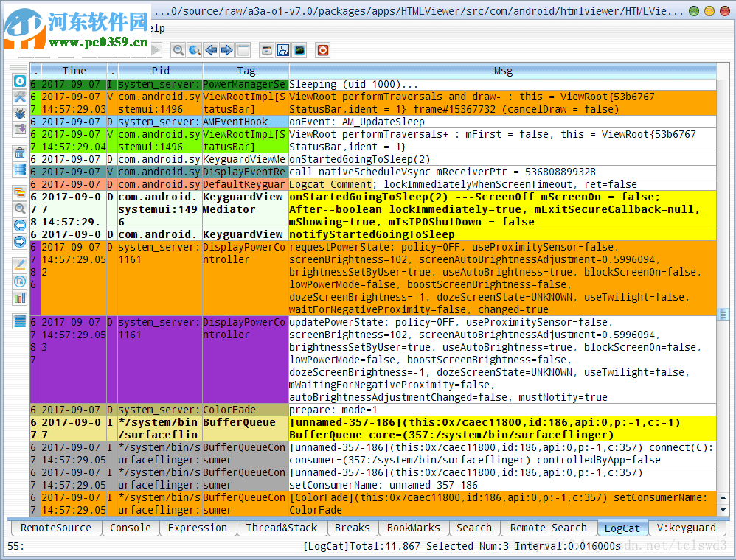Screen dimensions: 736x560
Task: Click the dark monitor toolbar icon
Action: pos(299,50)
